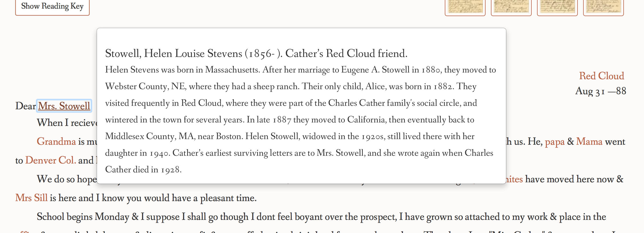Open the fourth letter page thumbnail
This screenshot has height=233, width=644.
pos(604,7)
